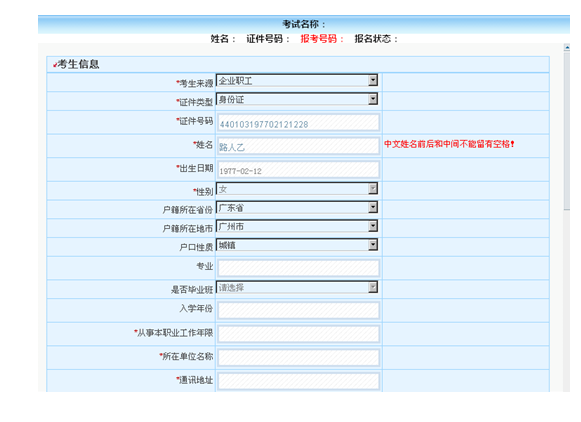The height and width of the screenshot is (422, 581).
Task: Click the 入学年份 input field
Action: (298, 310)
